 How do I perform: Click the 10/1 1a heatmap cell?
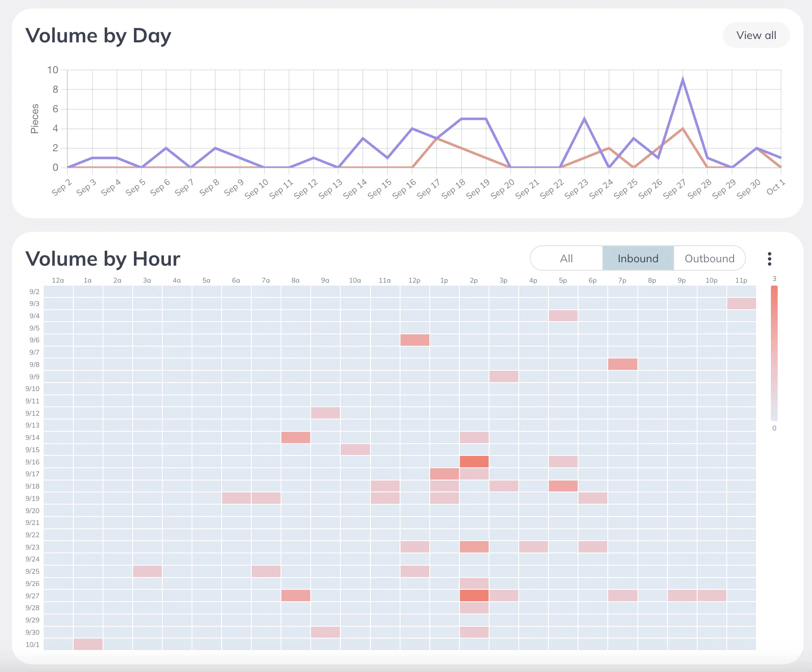pyautogui.click(x=88, y=644)
